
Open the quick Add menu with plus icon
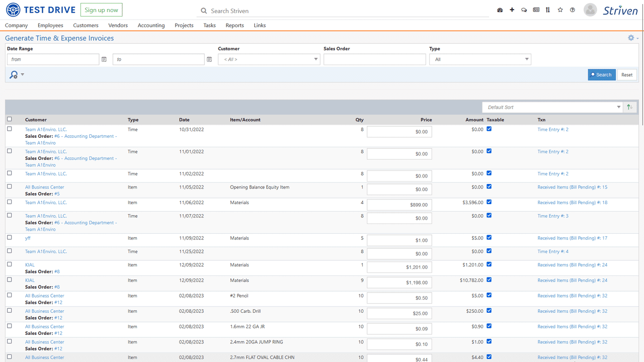pos(512,10)
